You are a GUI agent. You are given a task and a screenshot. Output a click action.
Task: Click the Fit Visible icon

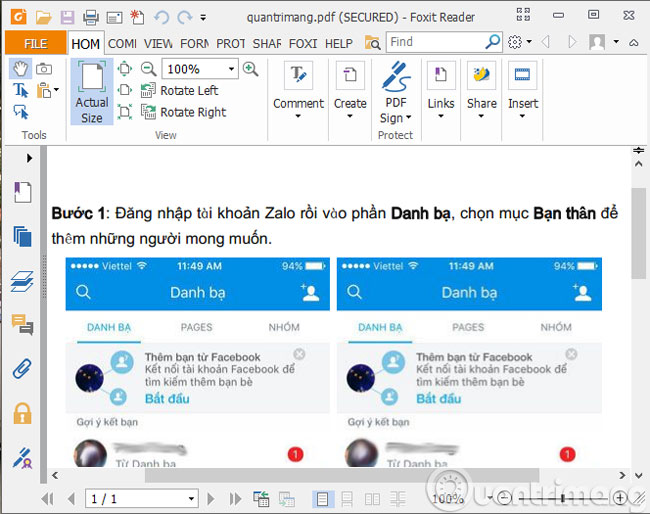(x=125, y=112)
